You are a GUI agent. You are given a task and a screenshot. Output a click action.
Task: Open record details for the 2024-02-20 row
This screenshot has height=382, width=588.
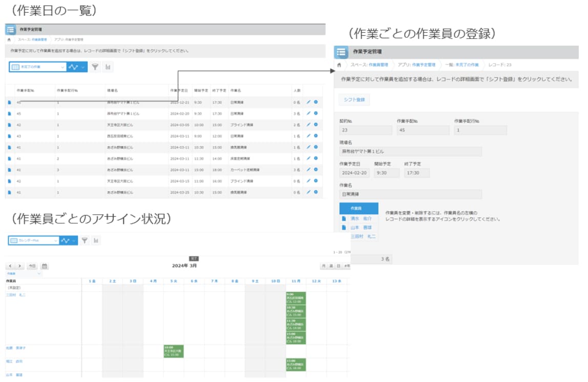click(9, 113)
